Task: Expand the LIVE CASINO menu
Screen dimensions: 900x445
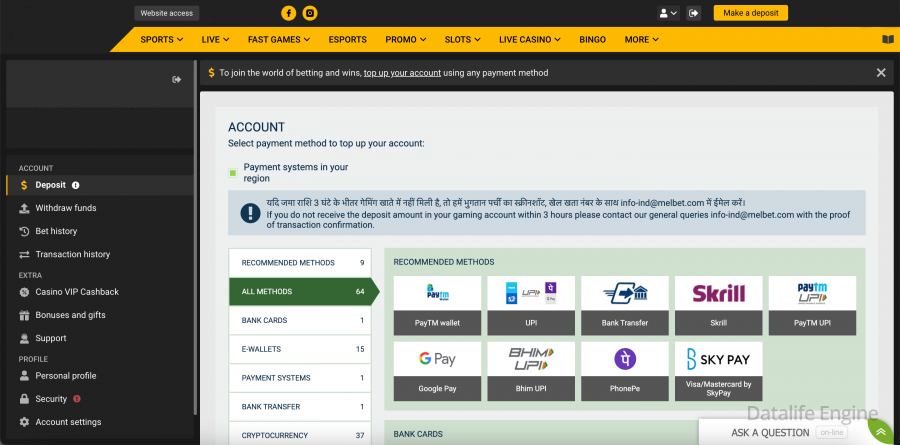Action: point(530,40)
